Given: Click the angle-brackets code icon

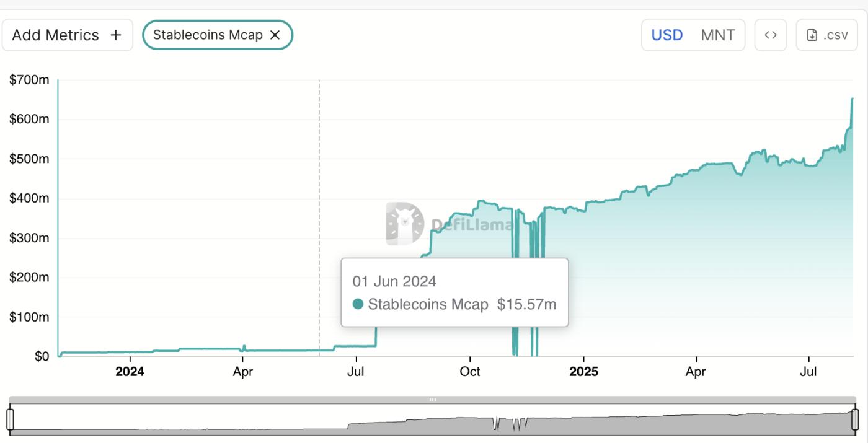Looking at the screenshot, I should click(770, 35).
